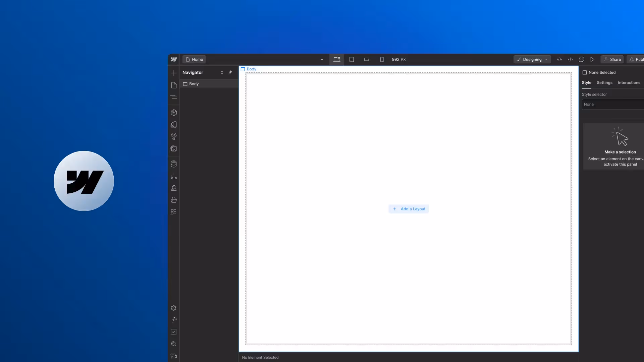Open the CMS database icon
Image resolution: width=644 pixels, height=362 pixels.
pyautogui.click(x=174, y=164)
